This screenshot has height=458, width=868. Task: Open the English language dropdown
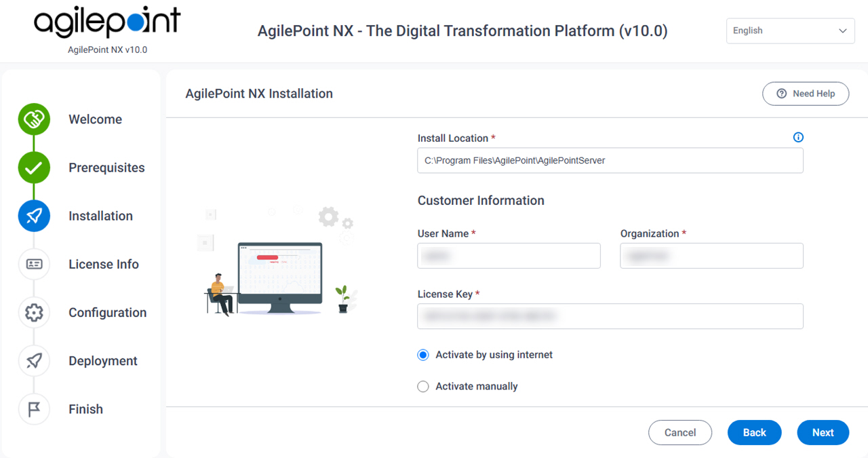pos(790,31)
